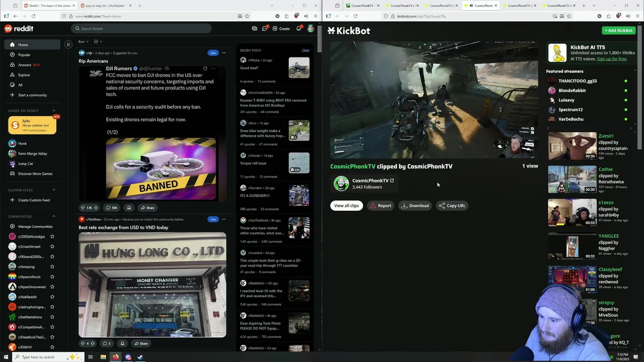This screenshot has height=362, width=644.
Task: Click the Reddit advertise icon in header
Action: tap(255, 29)
